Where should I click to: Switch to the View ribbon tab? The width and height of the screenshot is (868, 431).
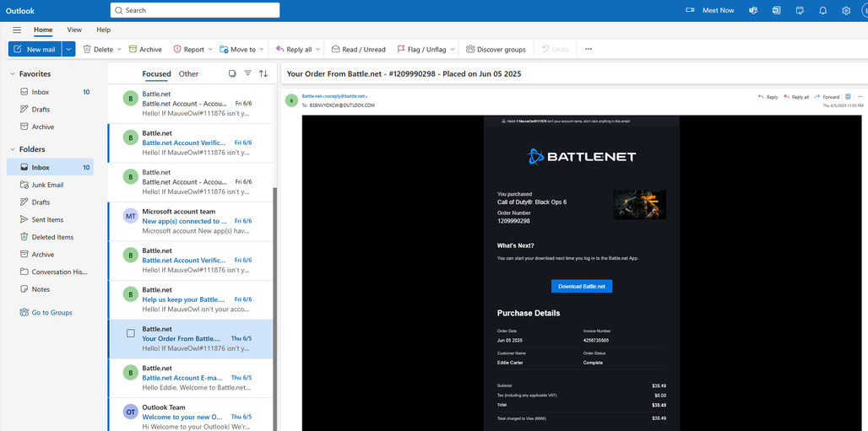click(x=74, y=30)
